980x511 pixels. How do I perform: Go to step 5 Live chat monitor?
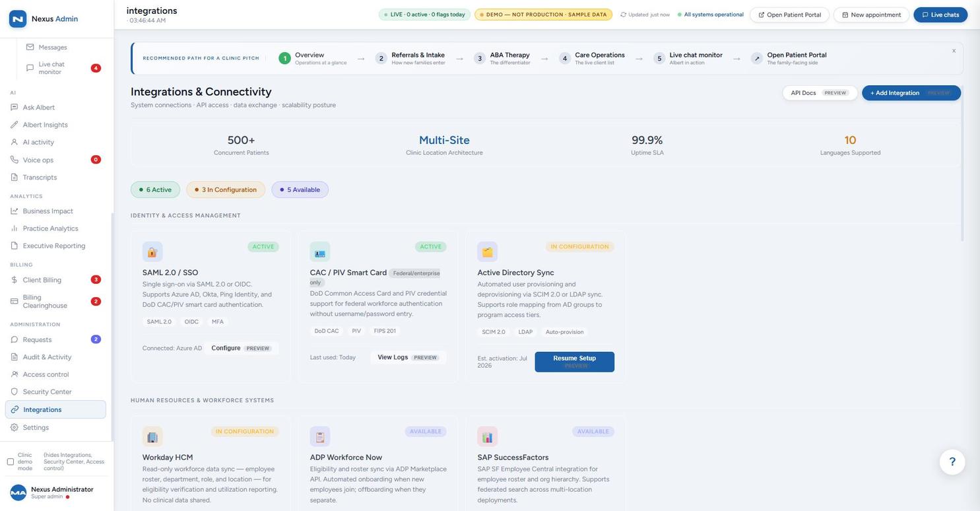pos(688,58)
